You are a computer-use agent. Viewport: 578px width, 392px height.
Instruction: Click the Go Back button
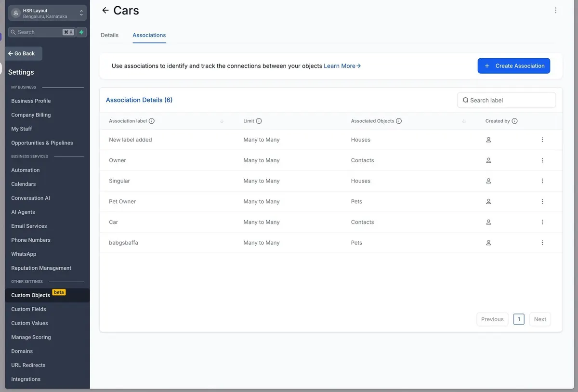click(24, 53)
